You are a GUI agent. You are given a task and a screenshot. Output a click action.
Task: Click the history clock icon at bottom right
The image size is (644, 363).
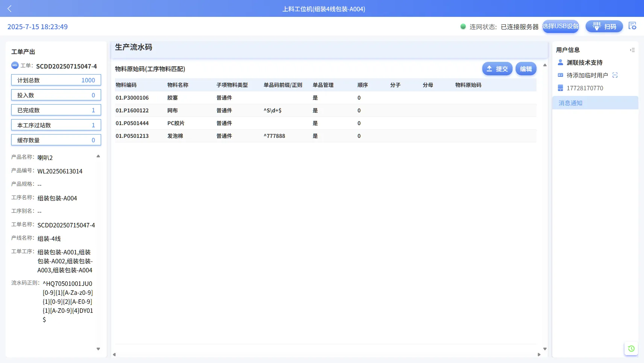click(x=631, y=348)
